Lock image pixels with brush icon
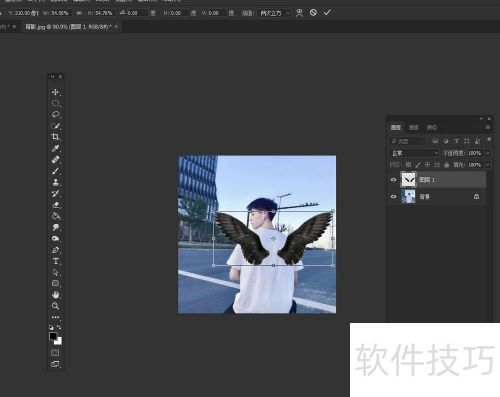Image resolution: width=500 pixels, height=397 pixels. [x=418, y=165]
